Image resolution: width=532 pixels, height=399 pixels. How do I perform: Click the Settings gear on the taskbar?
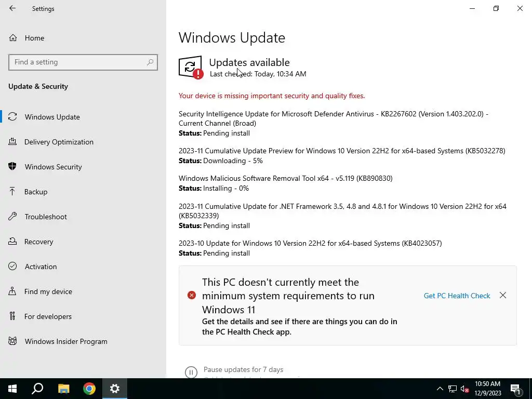pyautogui.click(x=115, y=389)
